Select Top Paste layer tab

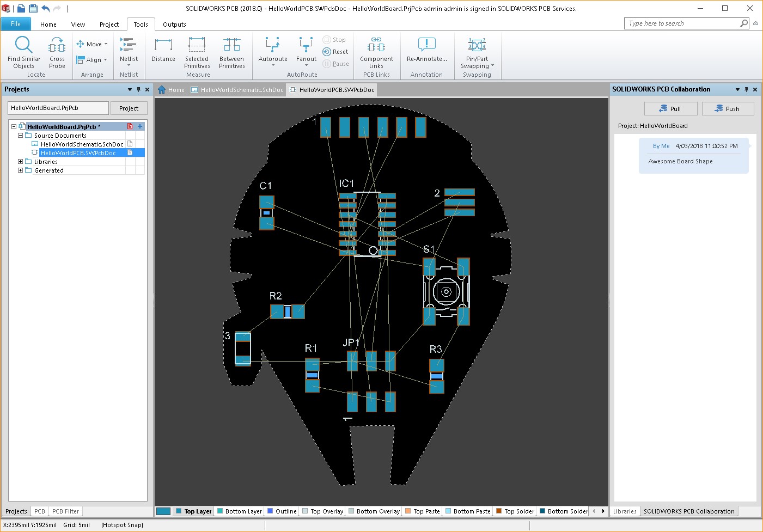pos(422,511)
